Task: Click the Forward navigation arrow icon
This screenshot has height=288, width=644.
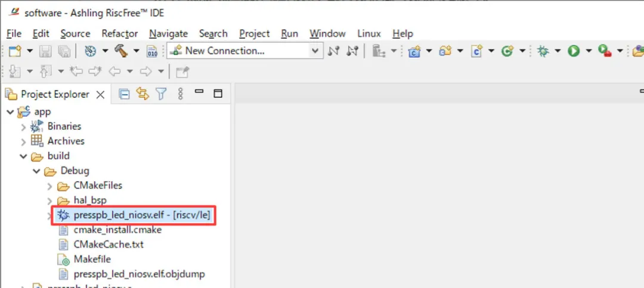Action: click(146, 72)
